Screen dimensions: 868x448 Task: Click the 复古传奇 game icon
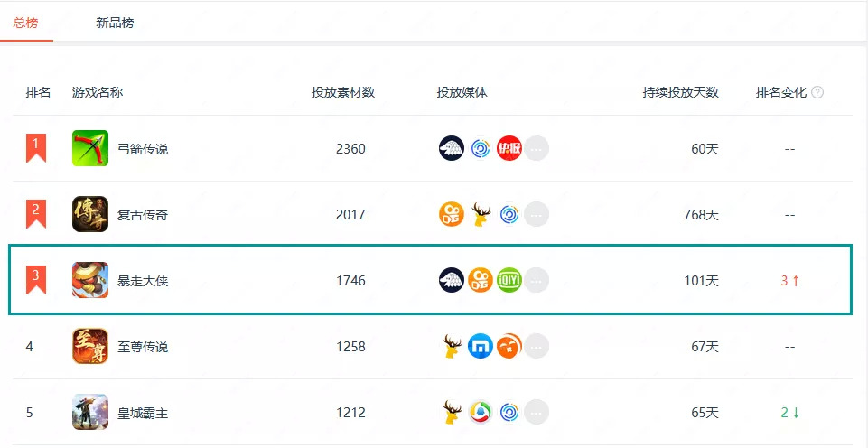pyautogui.click(x=90, y=215)
